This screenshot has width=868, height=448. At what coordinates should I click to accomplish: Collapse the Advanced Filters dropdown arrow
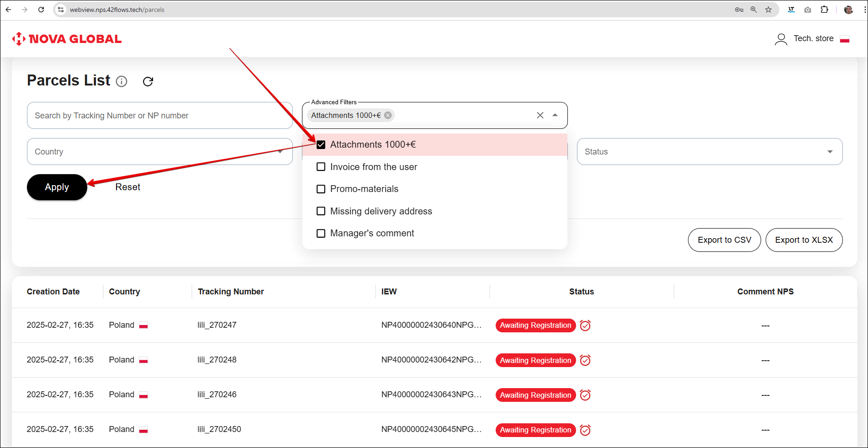click(x=555, y=115)
